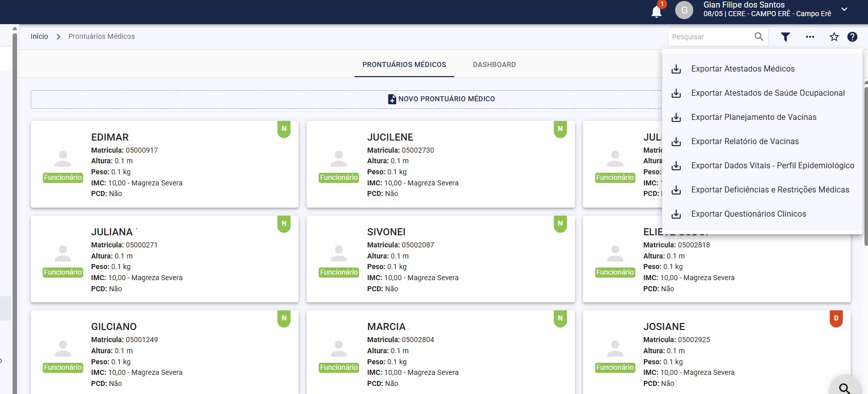Focus the Pesquisar search field
The image size is (868, 394).
(710, 37)
